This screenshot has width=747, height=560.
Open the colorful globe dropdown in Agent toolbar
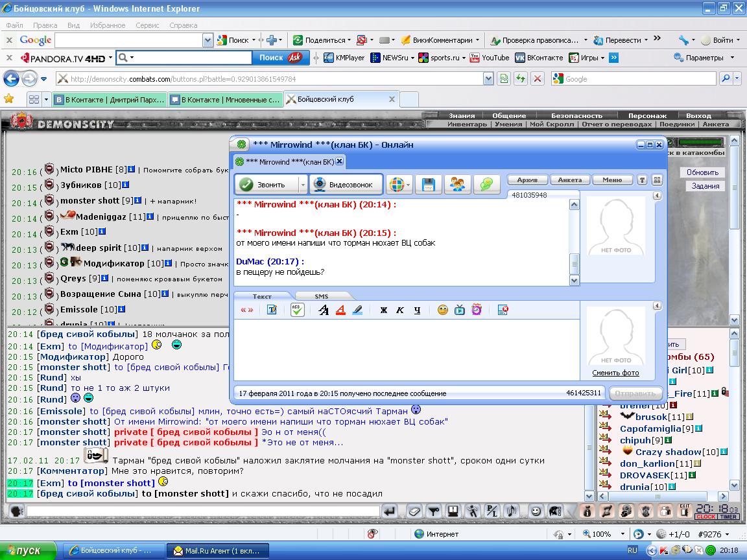tap(399, 184)
